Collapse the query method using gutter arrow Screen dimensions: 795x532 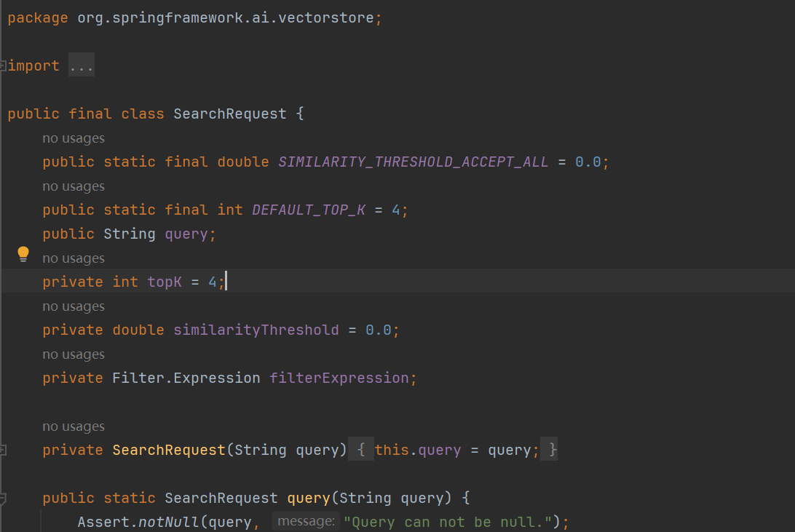pos(4,498)
